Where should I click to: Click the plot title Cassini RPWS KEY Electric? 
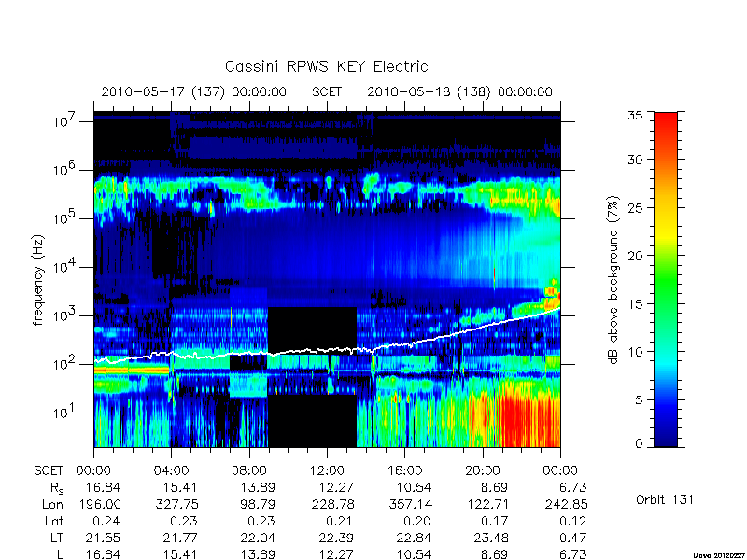tap(326, 66)
